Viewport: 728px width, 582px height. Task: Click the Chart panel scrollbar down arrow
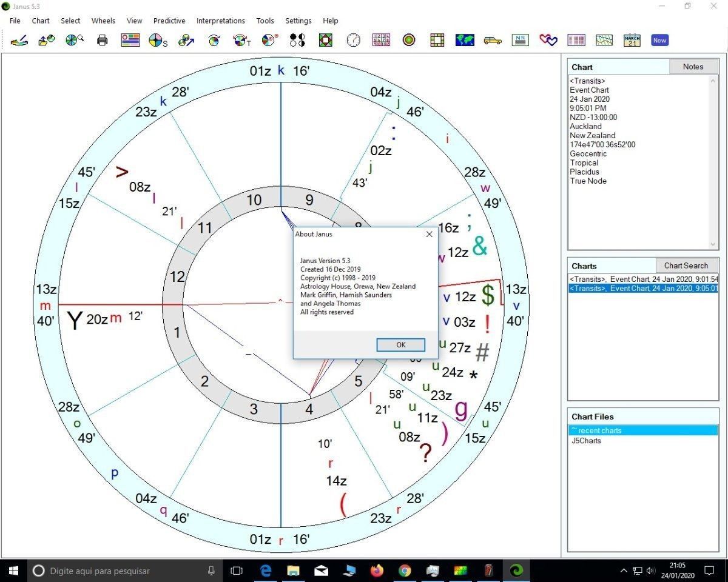(x=713, y=244)
